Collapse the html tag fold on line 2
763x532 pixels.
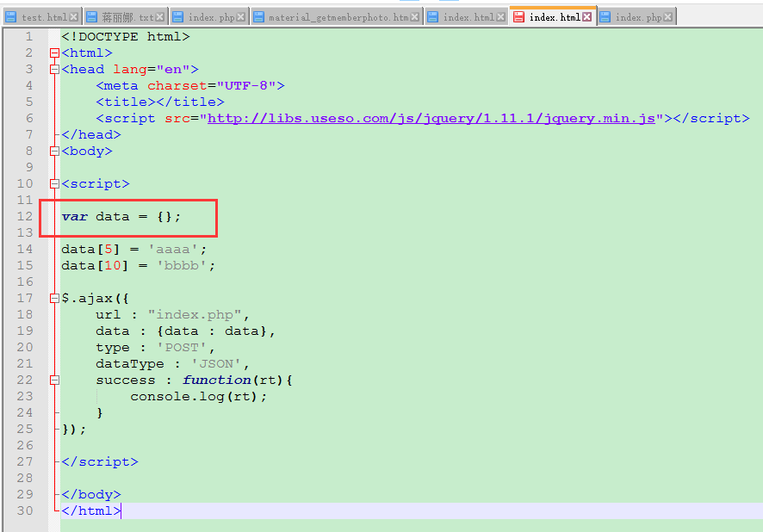(x=54, y=53)
